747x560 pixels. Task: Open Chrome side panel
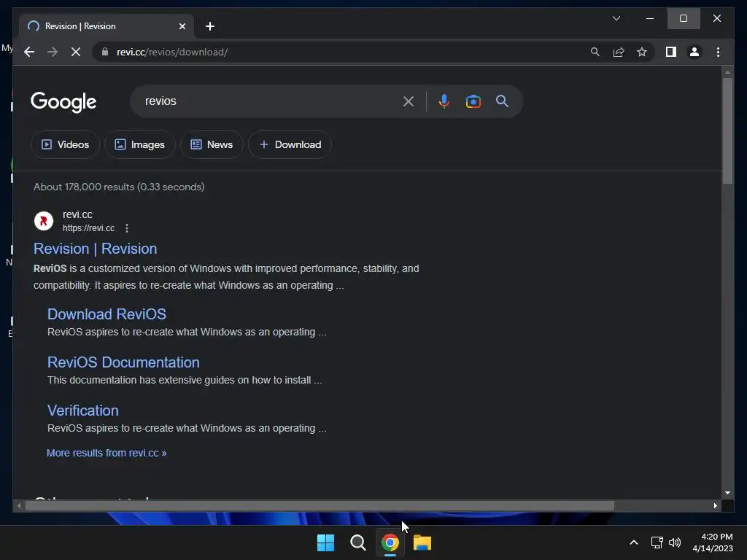(671, 52)
